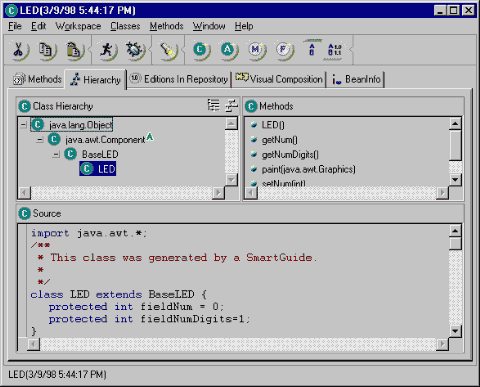Click the Search flashlight toolbar icon
480x387 pixels.
[x=168, y=50]
